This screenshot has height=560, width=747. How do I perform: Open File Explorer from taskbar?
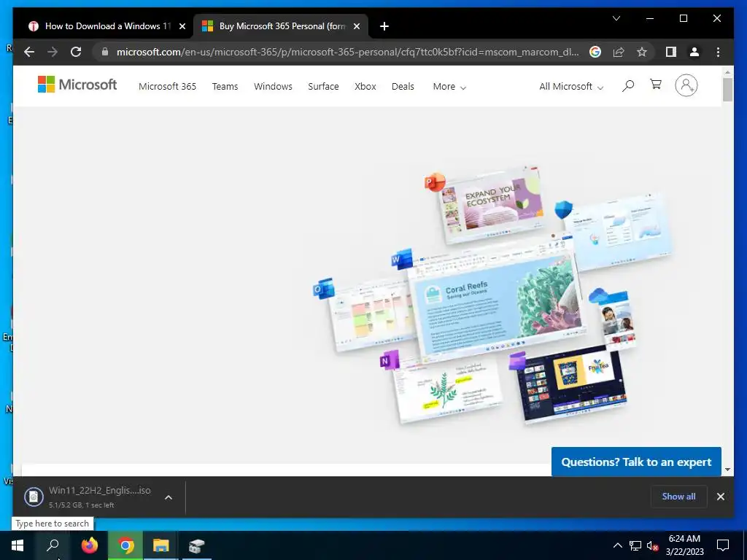(161, 545)
